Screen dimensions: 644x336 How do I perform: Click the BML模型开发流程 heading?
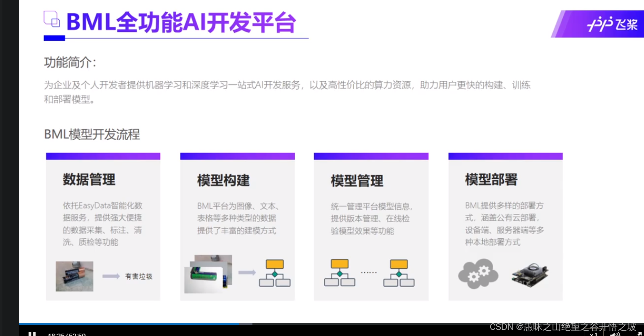coord(92,134)
